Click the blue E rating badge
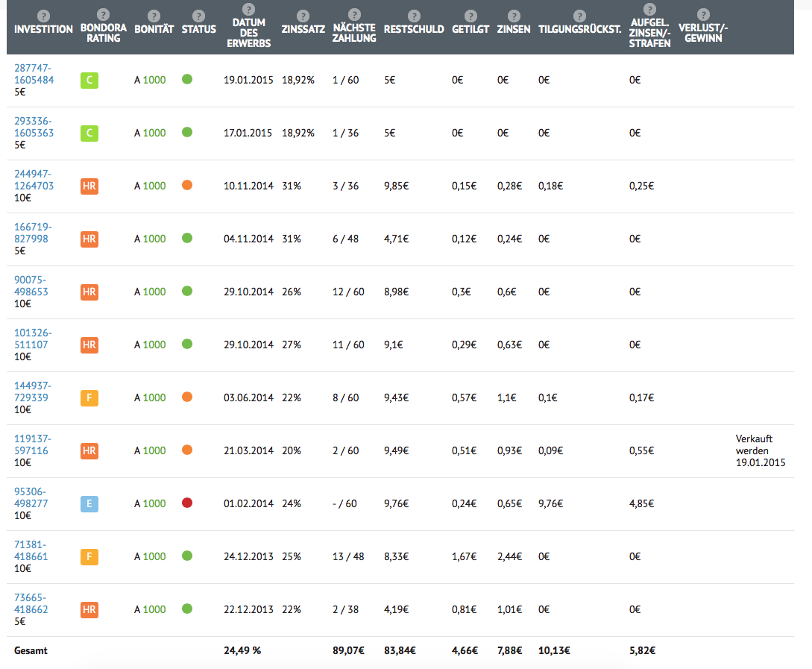The height and width of the screenshot is (669, 812). point(89,504)
